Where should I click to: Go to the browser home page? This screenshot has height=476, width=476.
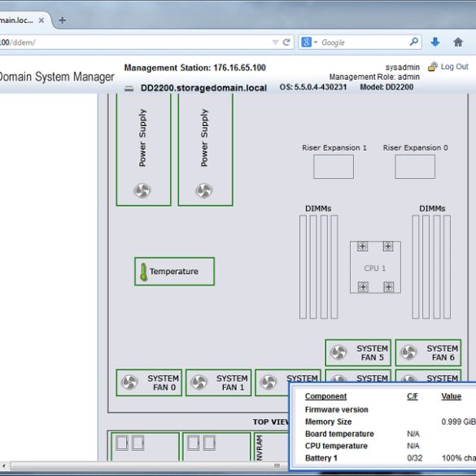(458, 41)
